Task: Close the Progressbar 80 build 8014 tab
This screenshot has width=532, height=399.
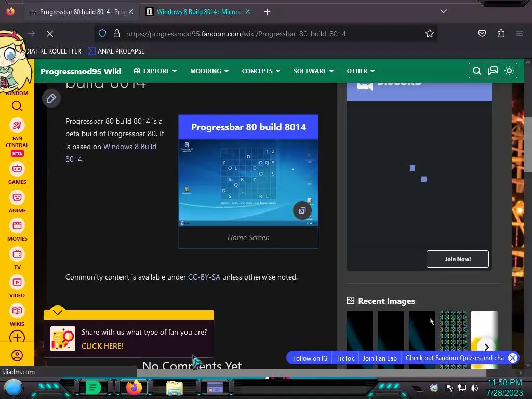Action: [131, 11]
